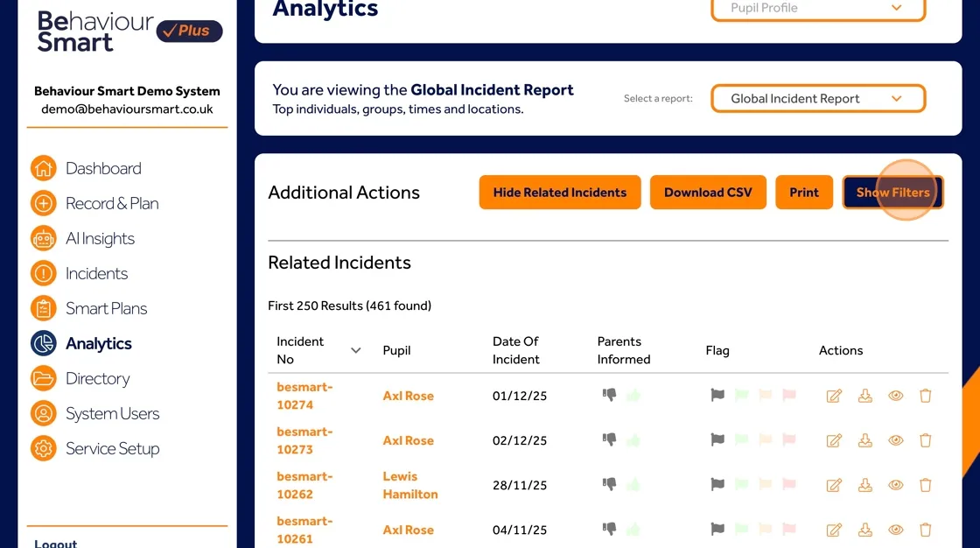Screen dimensions: 980x548
Task: Expand the Pupil Profile dropdown
Action: [817, 9]
